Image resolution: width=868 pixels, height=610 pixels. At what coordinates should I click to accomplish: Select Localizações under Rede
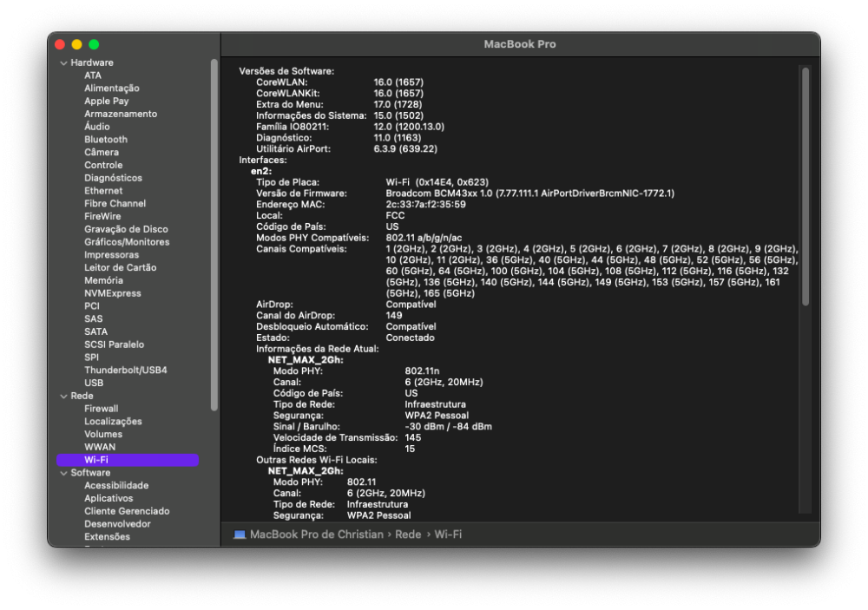point(113,421)
